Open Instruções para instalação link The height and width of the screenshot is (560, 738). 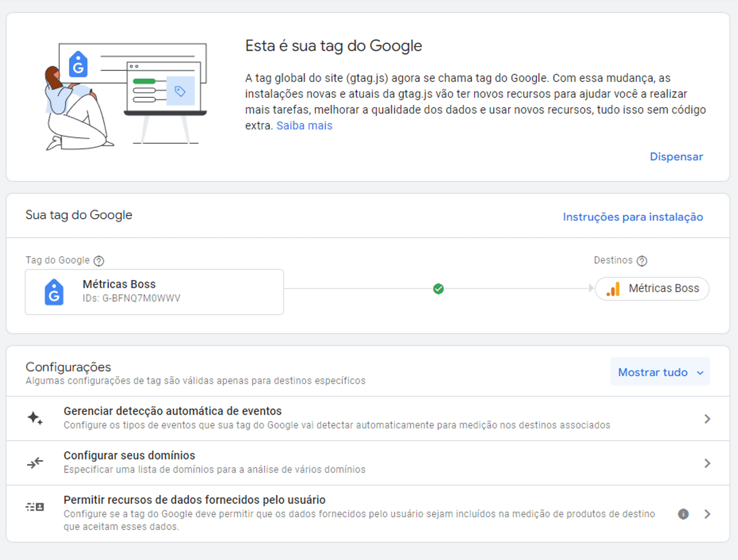click(x=632, y=217)
